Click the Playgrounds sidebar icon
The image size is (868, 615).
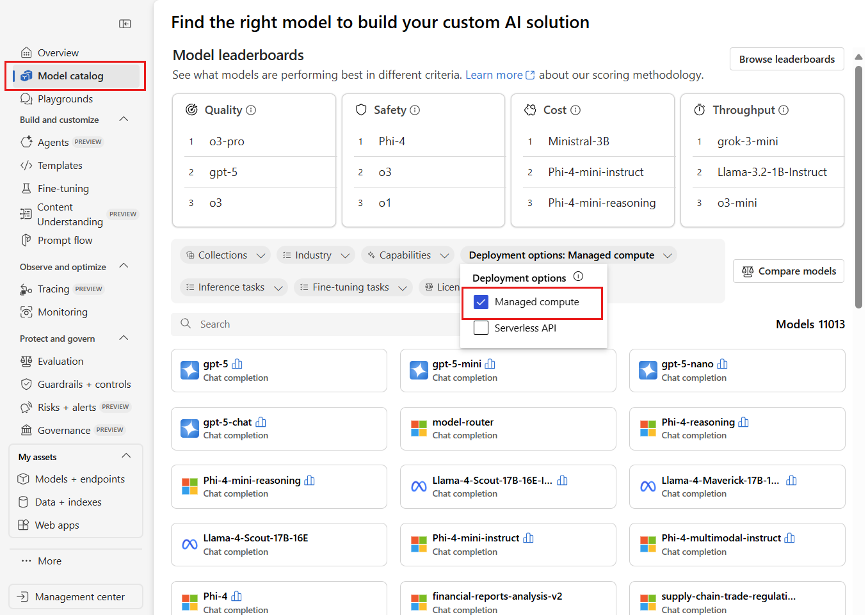point(26,99)
